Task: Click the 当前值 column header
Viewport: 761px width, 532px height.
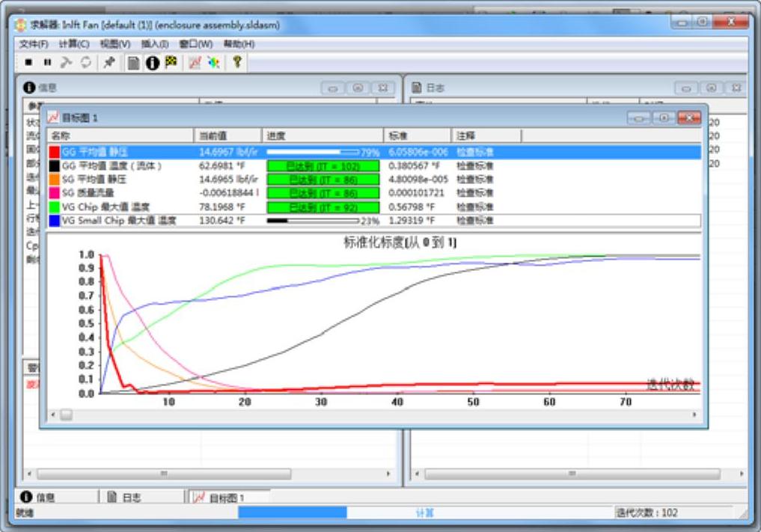Action: [x=227, y=135]
